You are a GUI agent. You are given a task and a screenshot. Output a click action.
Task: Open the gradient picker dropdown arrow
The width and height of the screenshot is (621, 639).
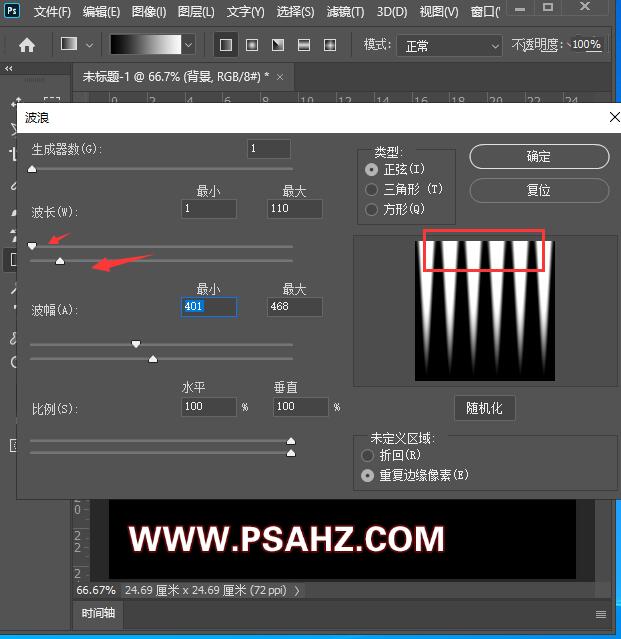coord(188,45)
